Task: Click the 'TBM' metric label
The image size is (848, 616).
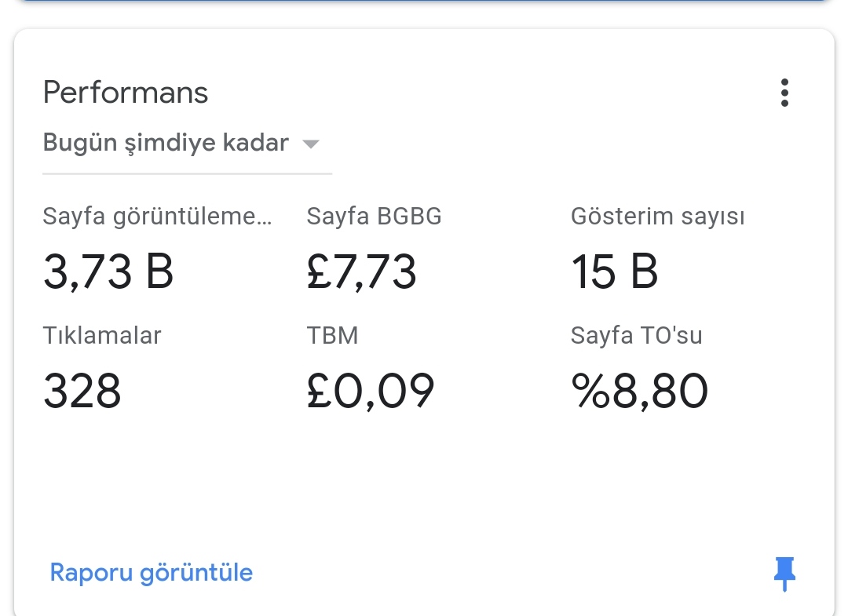Action: 333,336
